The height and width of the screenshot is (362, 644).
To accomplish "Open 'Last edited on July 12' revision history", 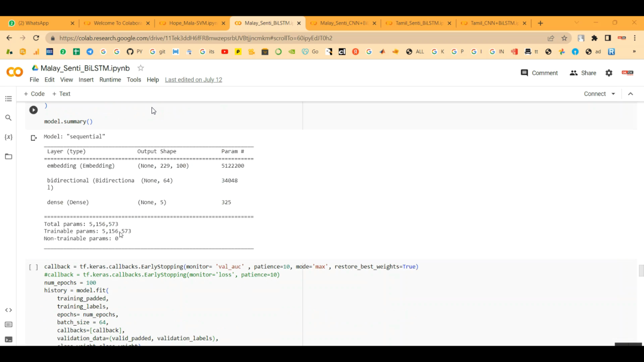I will click(194, 80).
